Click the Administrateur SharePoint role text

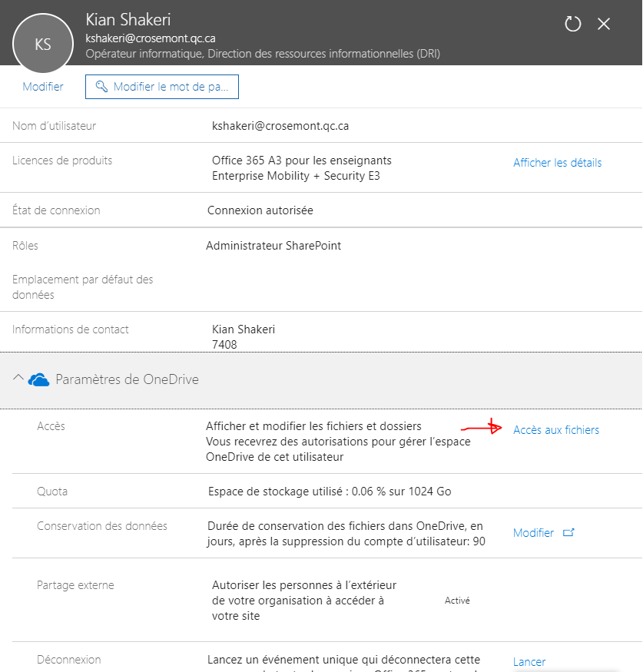[273, 246]
